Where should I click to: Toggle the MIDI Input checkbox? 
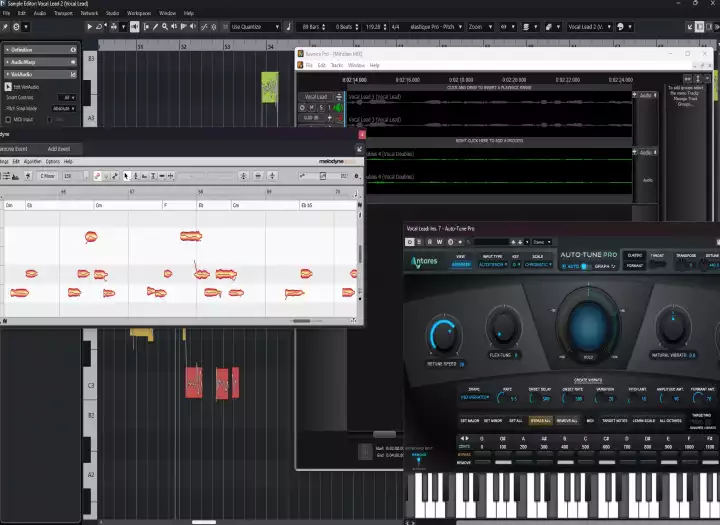pos(7,118)
